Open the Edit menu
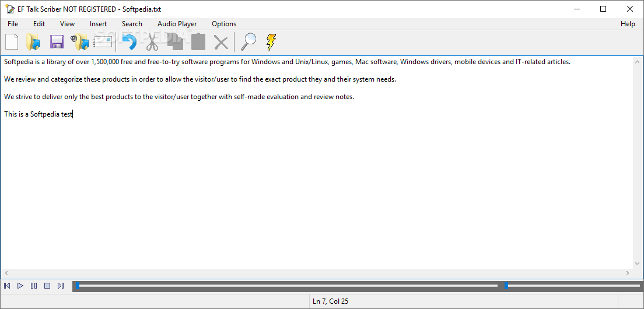The width and height of the screenshot is (644, 309). (39, 24)
